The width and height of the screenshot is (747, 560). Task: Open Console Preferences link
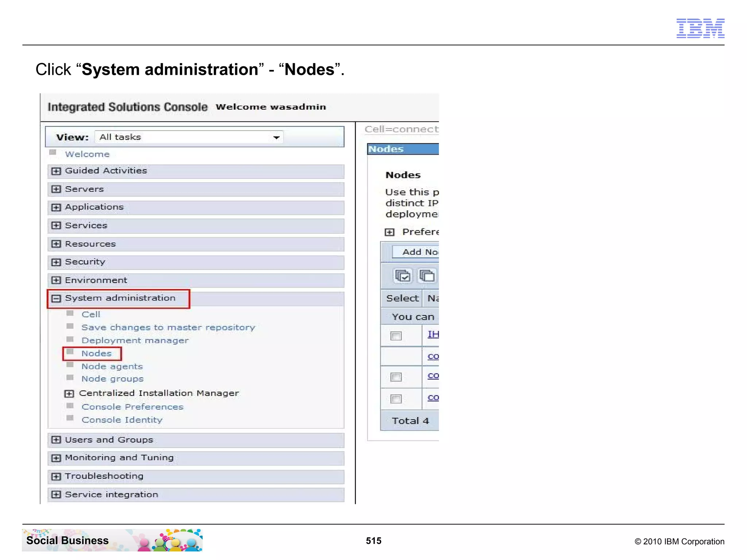coord(132,407)
